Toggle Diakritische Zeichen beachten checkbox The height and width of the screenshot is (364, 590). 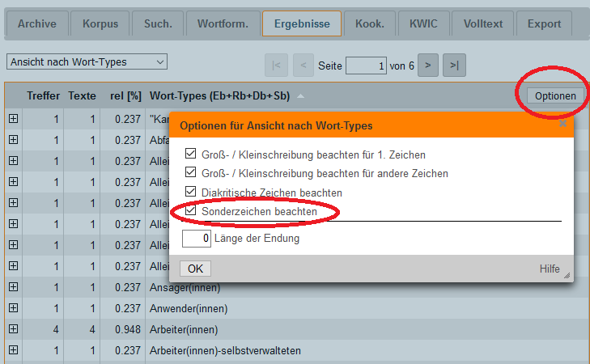pyautogui.click(x=190, y=192)
